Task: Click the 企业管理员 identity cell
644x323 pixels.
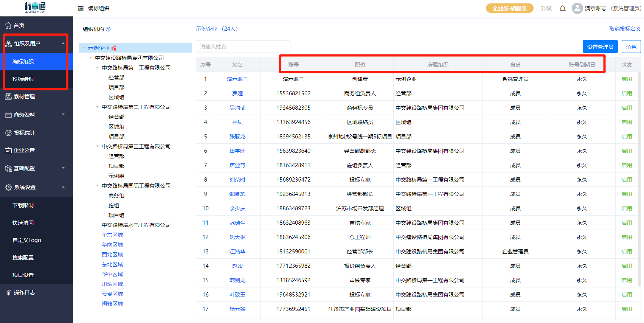Action: pos(515,252)
